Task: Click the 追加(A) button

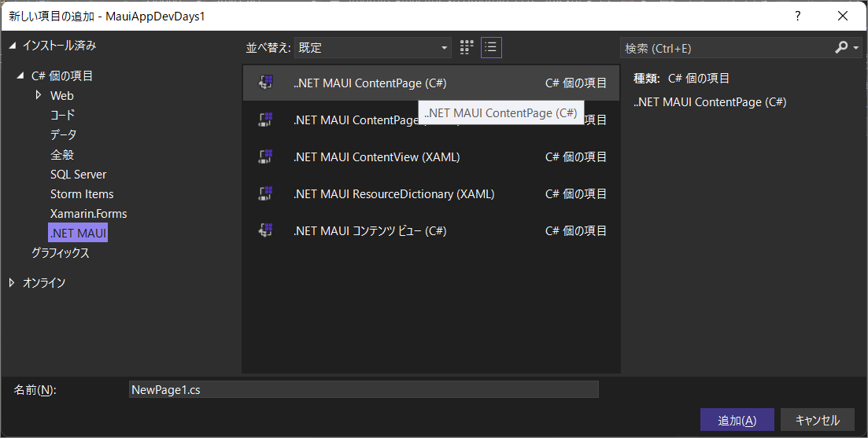Action: (737, 420)
